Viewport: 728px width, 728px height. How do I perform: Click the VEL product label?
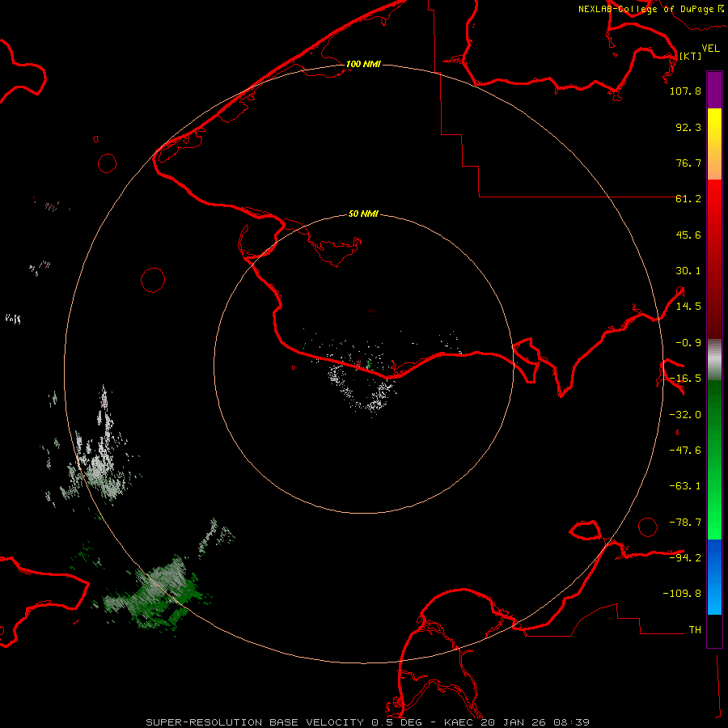(x=710, y=48)
